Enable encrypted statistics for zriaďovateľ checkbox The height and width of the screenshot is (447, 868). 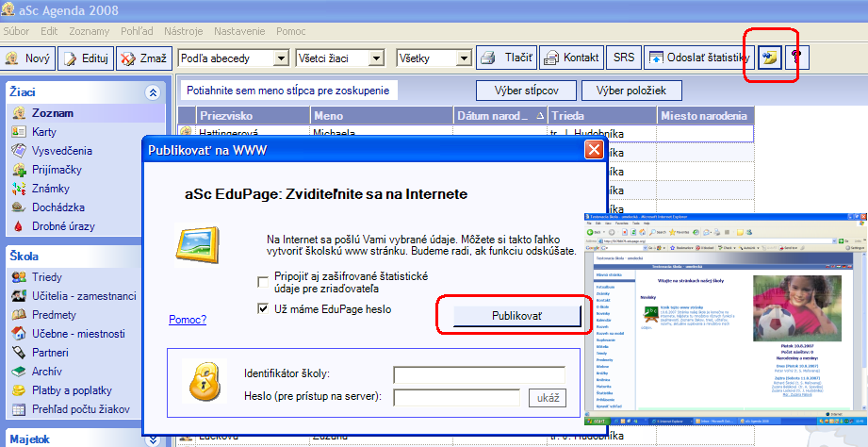[x=263, y=283]
